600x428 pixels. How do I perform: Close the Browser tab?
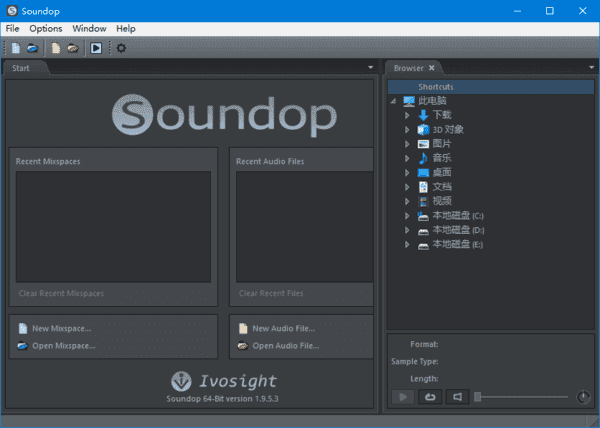[432, 68]
